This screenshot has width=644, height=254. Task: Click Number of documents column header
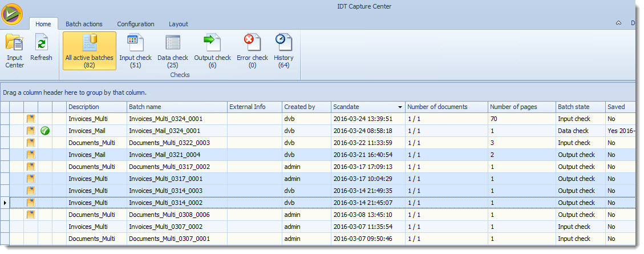[x=447, y=107]
